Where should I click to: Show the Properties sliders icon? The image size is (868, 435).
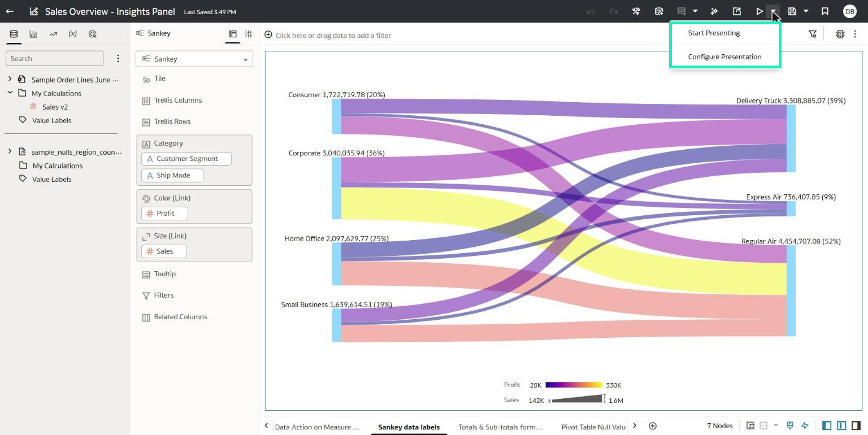[248, 34]
